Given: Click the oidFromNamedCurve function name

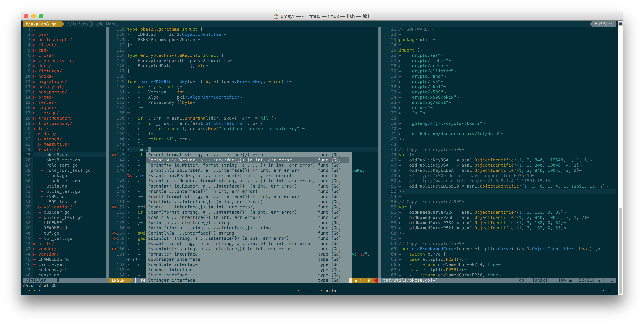Looking at the screenshot, I should [434, 249].
